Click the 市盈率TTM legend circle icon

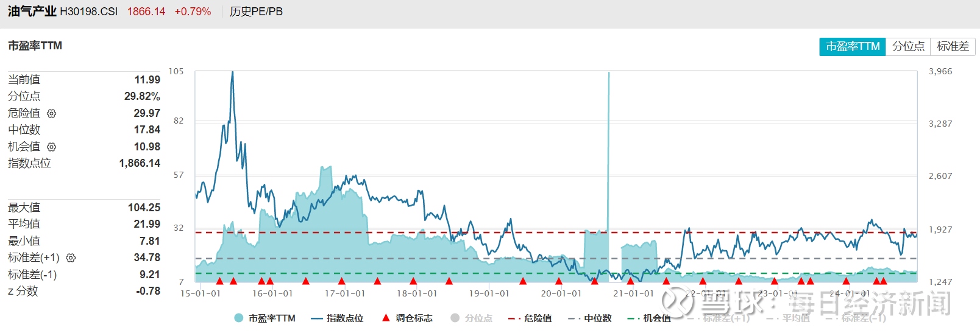[x=239, y=318]
